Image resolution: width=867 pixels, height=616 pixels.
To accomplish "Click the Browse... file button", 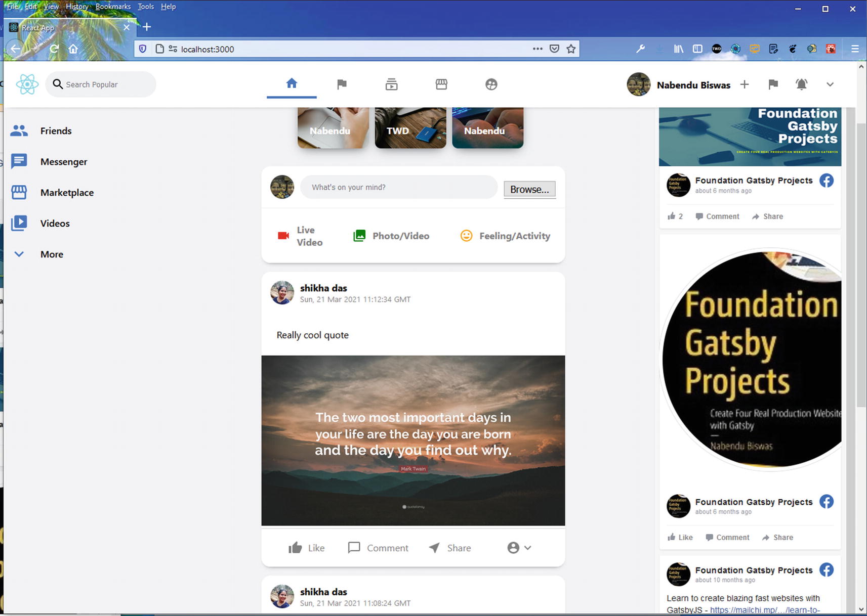I will (x=529, y=189).
